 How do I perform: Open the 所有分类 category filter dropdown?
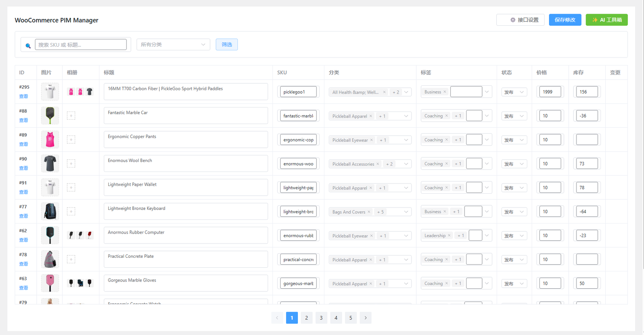[173, 45]
